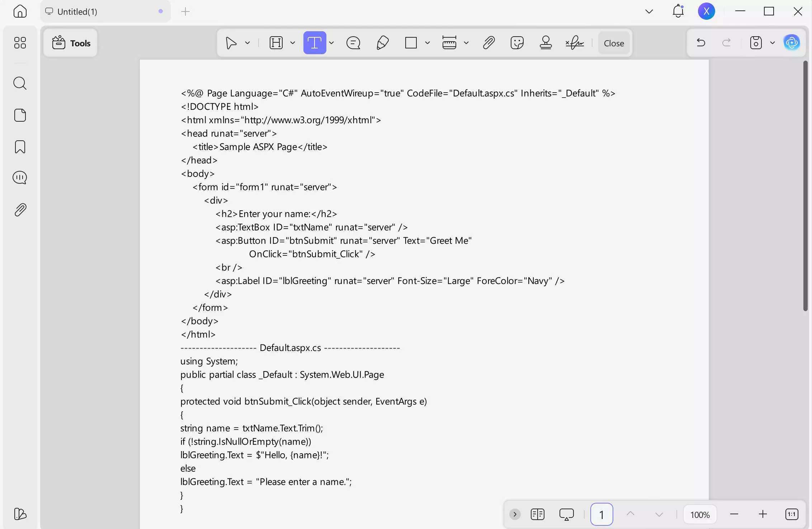Click the AI assistant icon
Screen dimensions: 812x529
click(792, 43)
